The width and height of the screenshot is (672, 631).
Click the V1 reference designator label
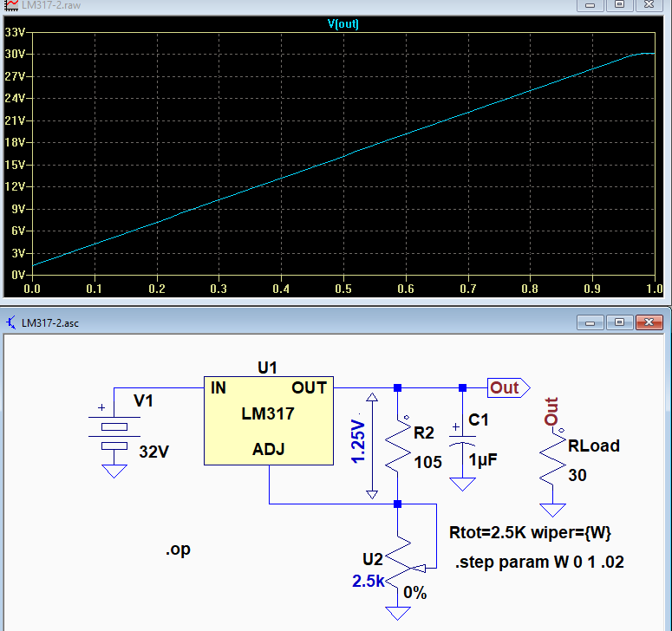coord(143,401)
